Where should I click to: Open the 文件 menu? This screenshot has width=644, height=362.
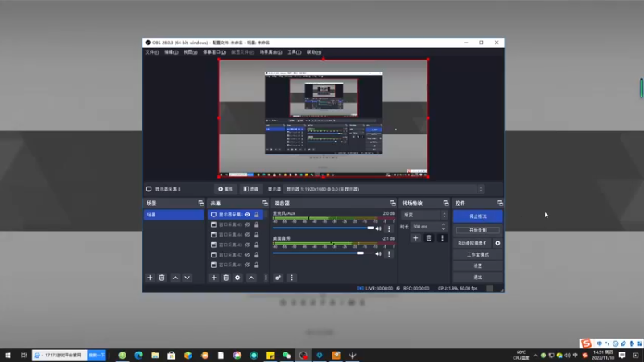pos(151,52)
